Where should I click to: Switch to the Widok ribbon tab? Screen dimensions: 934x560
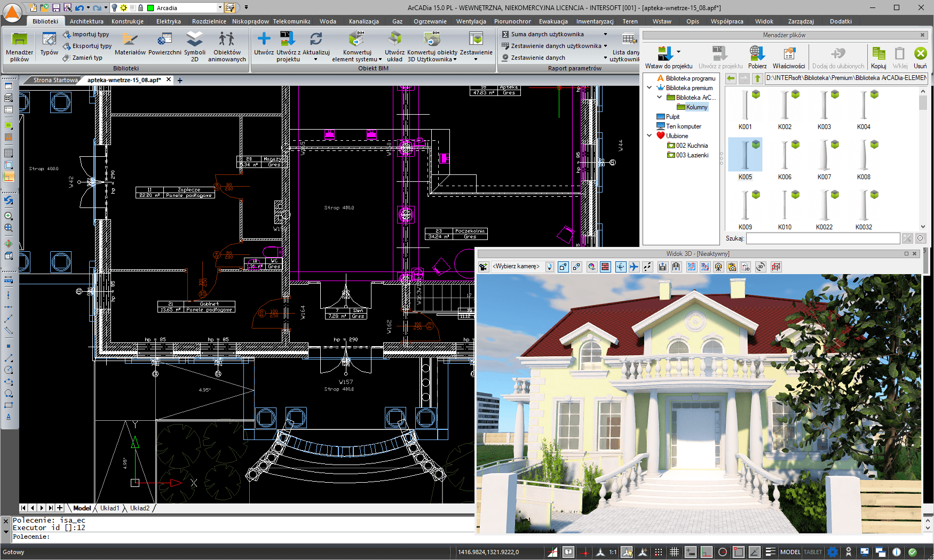764,21
